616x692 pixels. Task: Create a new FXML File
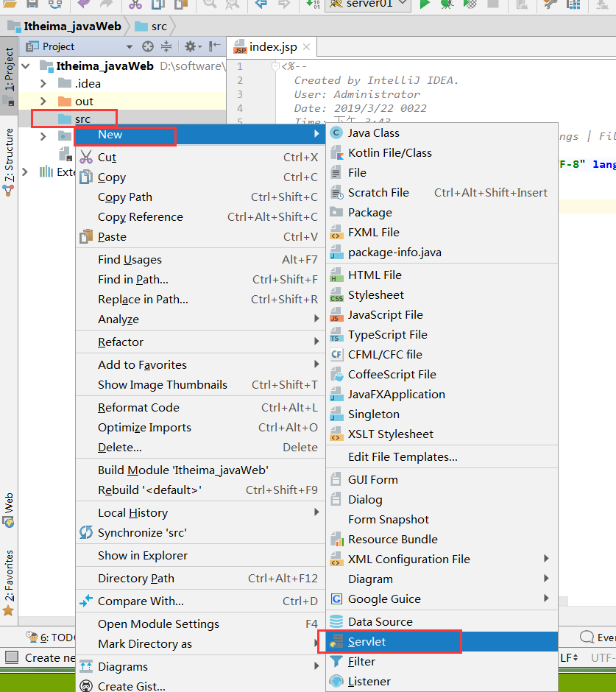pos(442,232)
